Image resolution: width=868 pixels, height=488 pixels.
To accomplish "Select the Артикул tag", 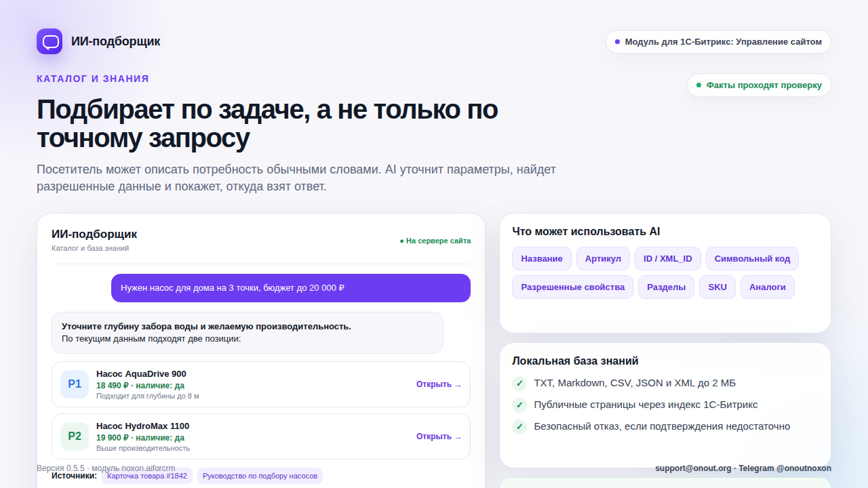I will click(603, 259).
